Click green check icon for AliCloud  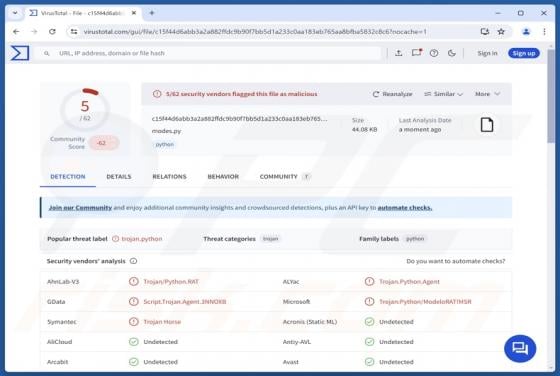[134, 342]
